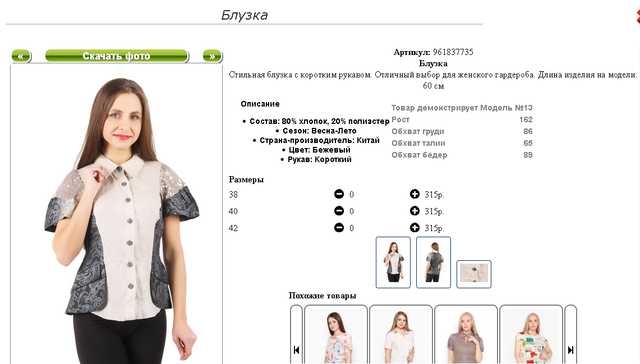Decrease quantity for size 42

[x=339, y=228]
